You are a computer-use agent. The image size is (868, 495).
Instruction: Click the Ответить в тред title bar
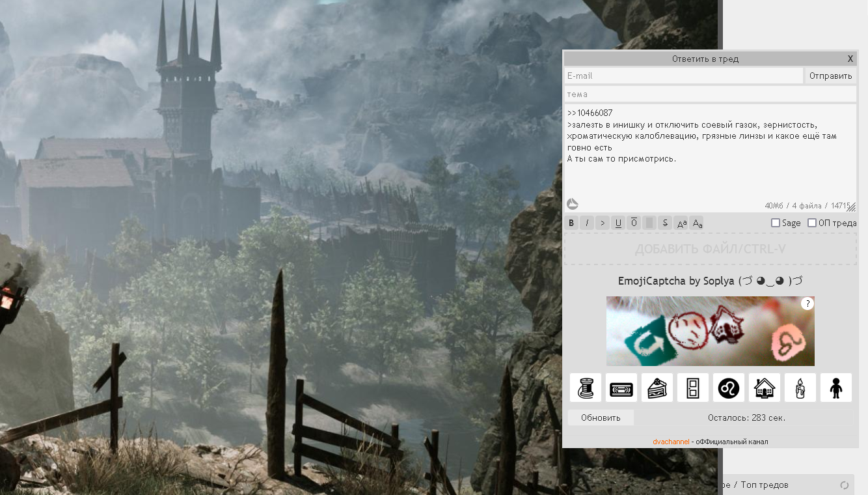[705, 59]
